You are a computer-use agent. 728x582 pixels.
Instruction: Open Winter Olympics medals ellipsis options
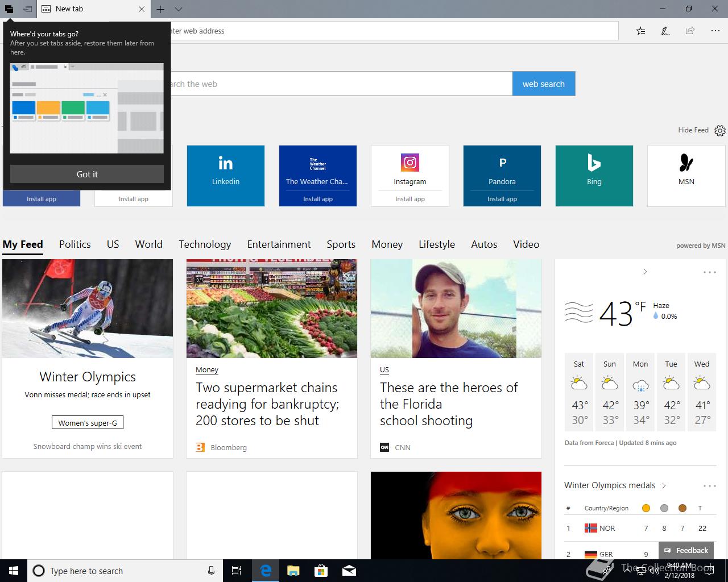pyautogui.click(x=710, y=486)
